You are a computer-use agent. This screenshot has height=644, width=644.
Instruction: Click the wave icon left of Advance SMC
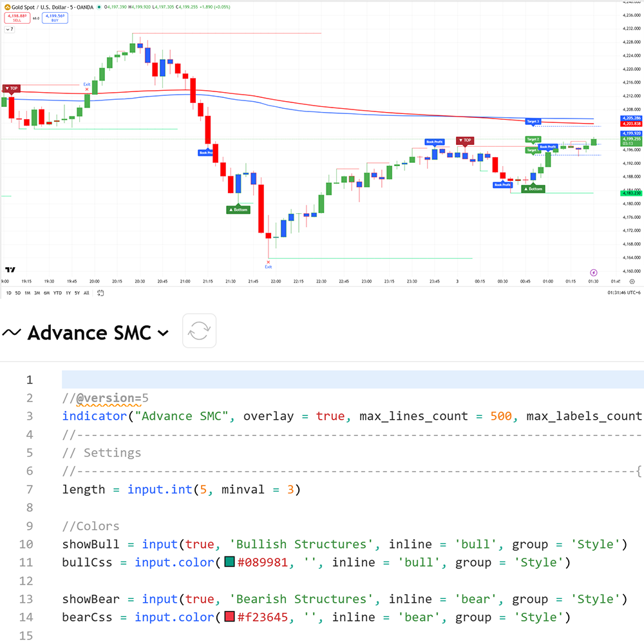(x=12, y=332)
